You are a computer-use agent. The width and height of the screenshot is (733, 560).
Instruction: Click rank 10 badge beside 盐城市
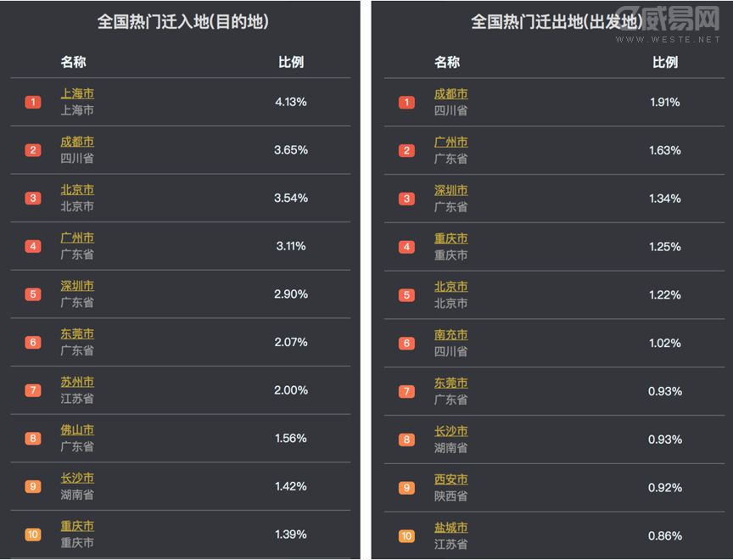(407, 536)
